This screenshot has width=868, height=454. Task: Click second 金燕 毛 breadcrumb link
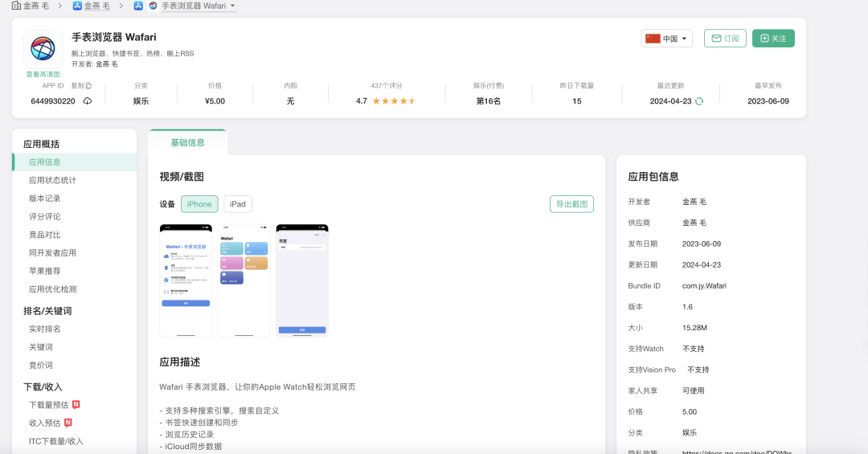97,6
